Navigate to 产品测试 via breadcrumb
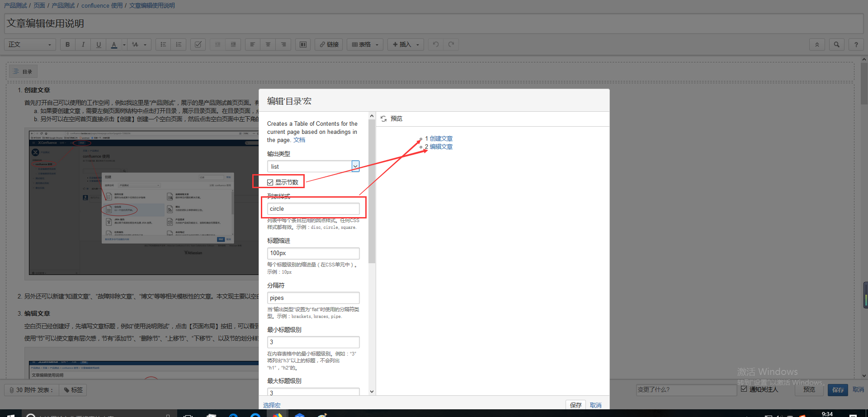868x417 pixels. tap(14, 5)
